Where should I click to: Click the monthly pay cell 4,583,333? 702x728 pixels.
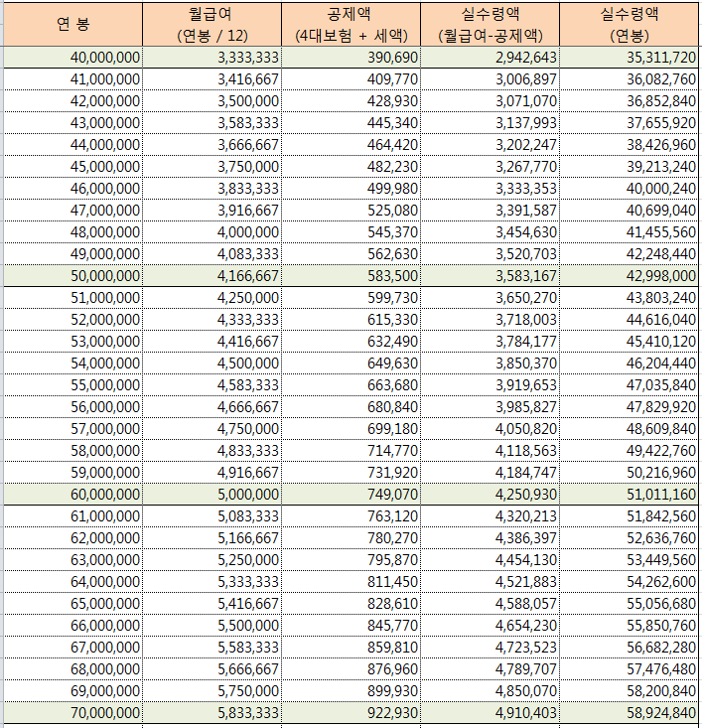pos(211,385)
